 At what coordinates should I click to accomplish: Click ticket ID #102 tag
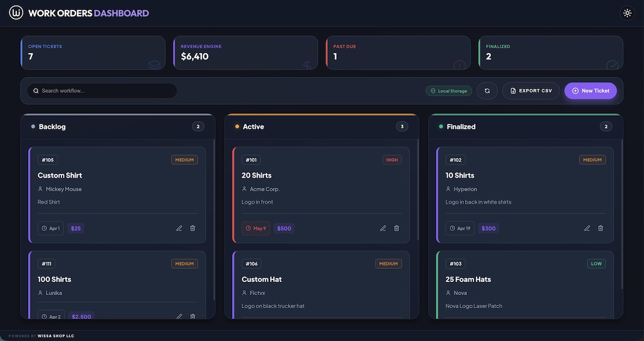coord(456,160)
